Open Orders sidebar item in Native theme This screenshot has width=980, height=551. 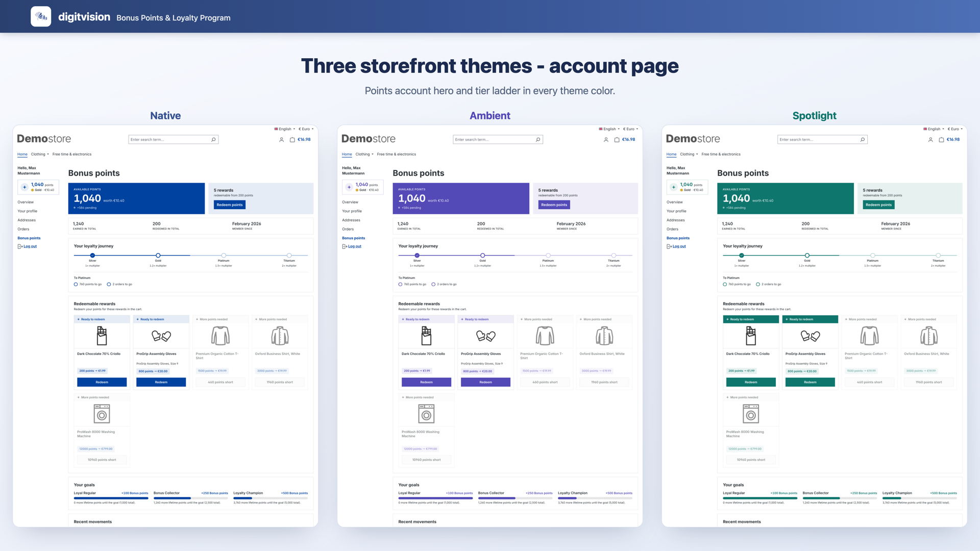tap(23, 229)
